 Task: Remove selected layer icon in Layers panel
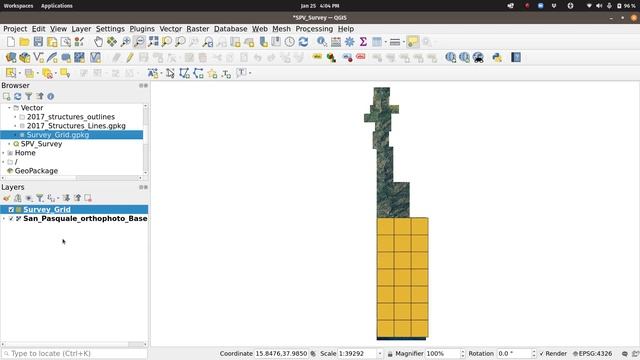88,198
